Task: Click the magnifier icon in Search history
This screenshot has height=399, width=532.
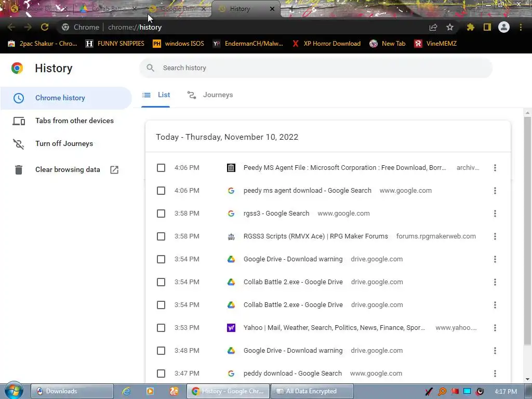Action: pyautogui.click(x=150, y=68)
